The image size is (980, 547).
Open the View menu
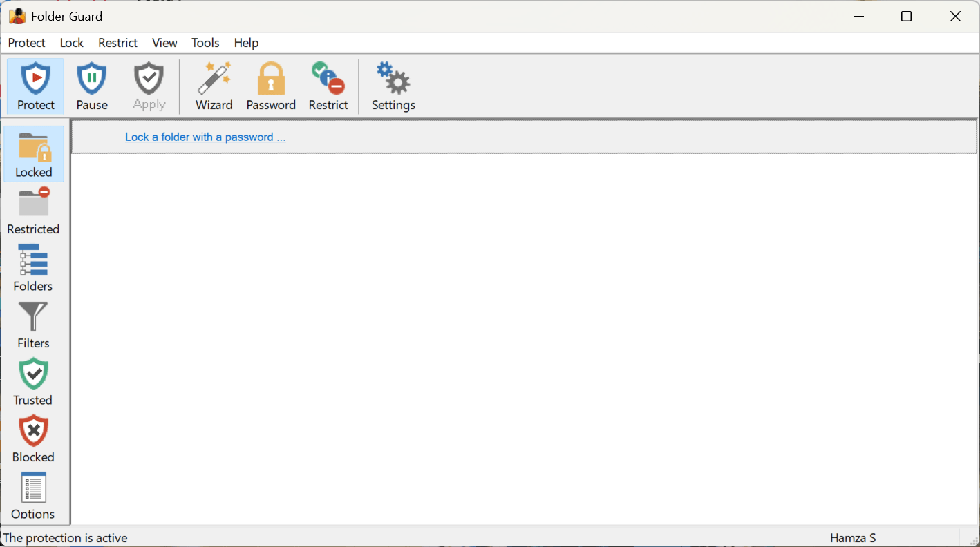[x=164, y=43]
